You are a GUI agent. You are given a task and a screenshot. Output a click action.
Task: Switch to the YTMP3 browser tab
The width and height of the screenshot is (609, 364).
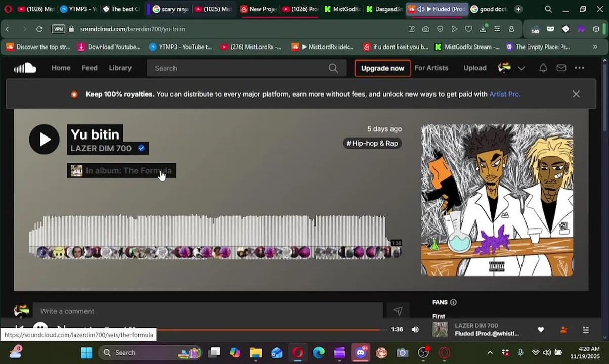78,9
